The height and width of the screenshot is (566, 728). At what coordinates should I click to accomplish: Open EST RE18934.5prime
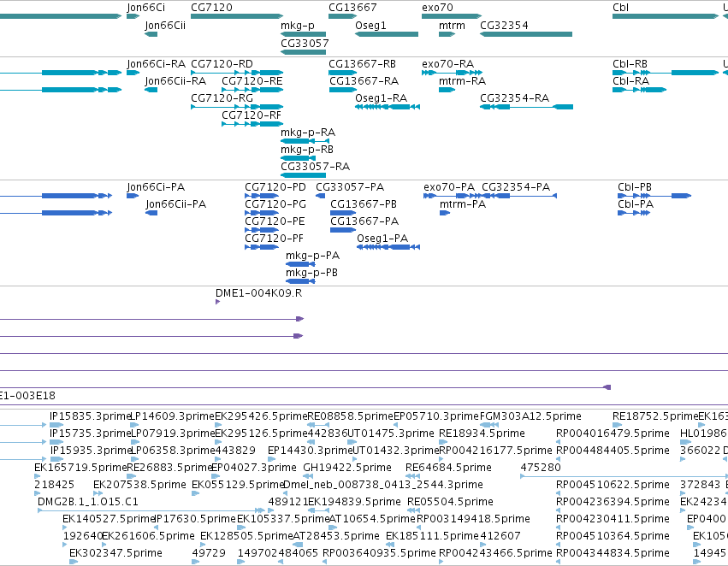[442, 442]
